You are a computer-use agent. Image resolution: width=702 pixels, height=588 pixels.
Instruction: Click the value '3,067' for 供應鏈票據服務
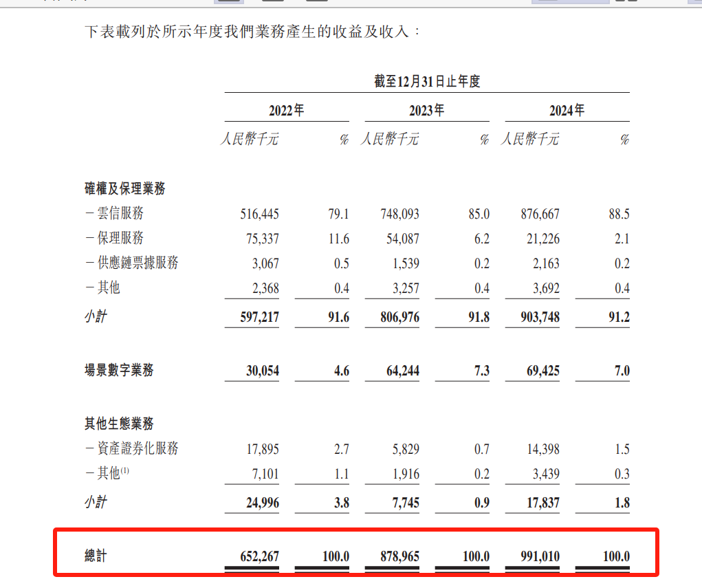265,263
